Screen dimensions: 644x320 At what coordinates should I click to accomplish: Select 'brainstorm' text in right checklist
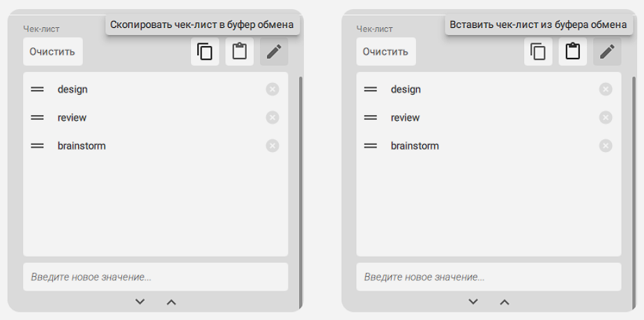(415, 146)
